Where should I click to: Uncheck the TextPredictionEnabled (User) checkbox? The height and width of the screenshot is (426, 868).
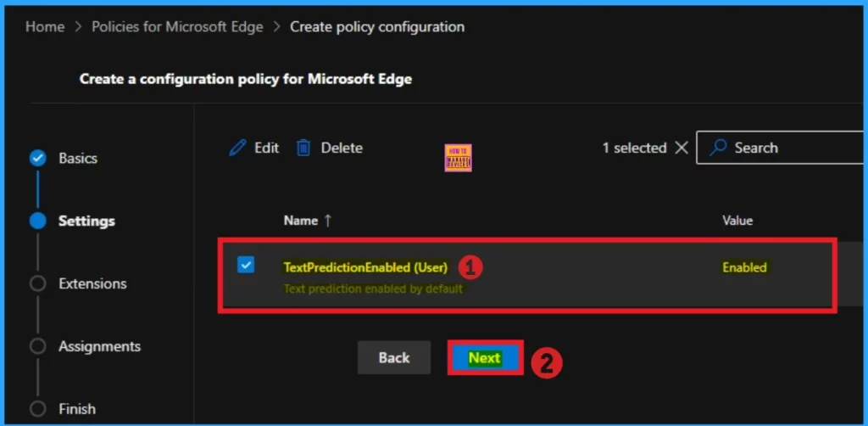(x=246, y=265)
